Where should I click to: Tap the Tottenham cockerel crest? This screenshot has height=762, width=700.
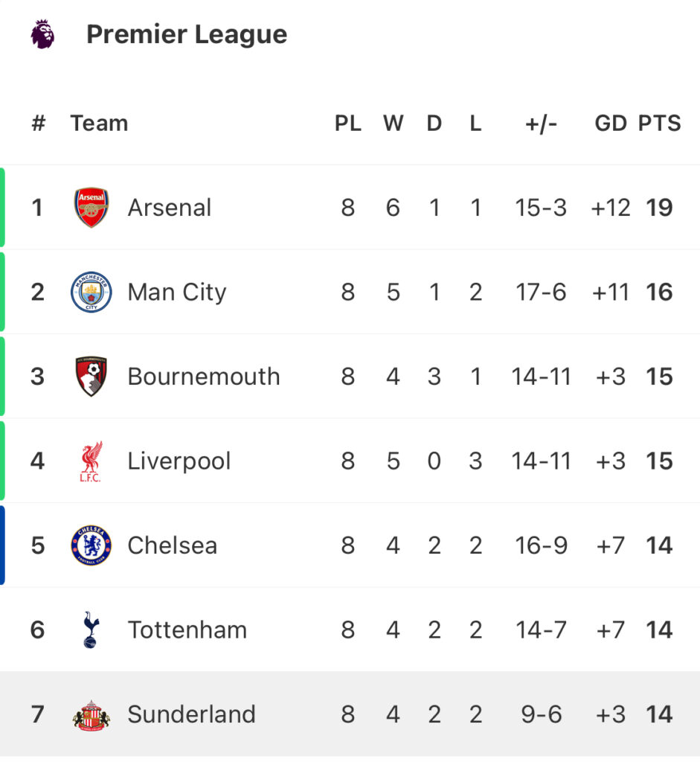click(91, 630)
